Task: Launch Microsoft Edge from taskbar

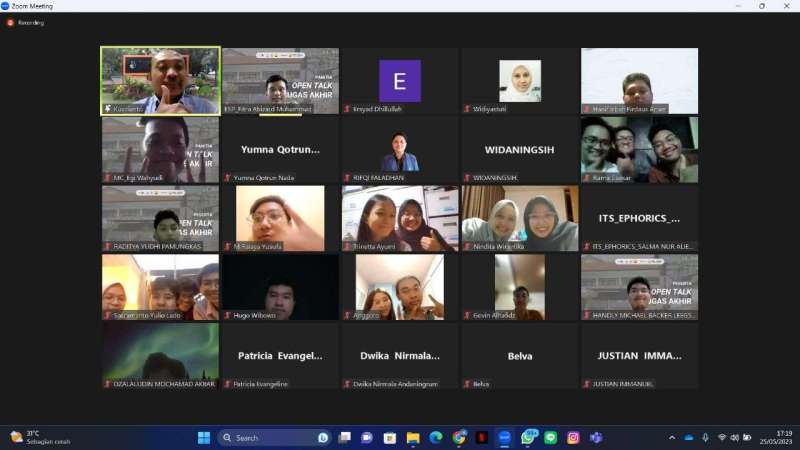Action: pos(436,438)
